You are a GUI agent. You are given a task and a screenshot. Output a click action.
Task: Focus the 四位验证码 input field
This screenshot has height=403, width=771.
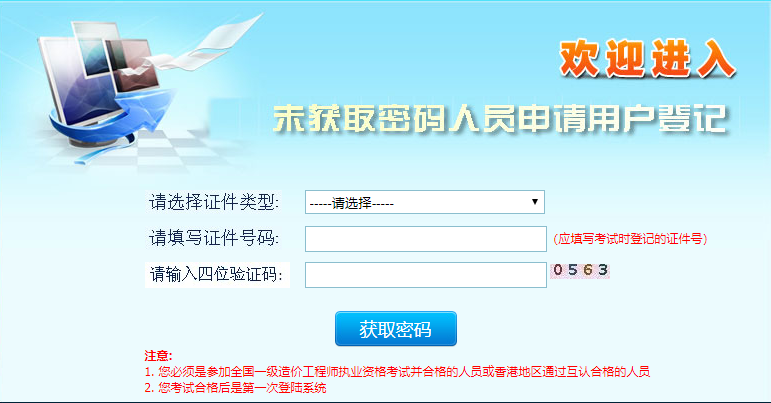(426, 275)
